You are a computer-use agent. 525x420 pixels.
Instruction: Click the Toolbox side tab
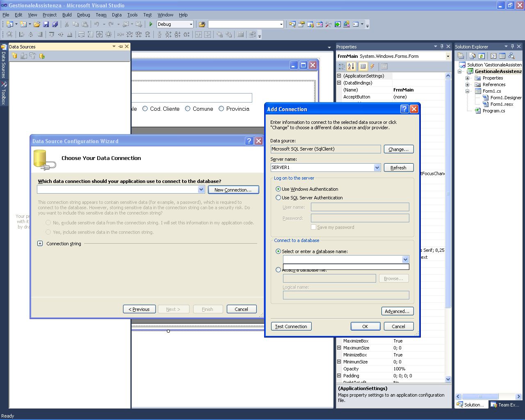pos(4,94)
